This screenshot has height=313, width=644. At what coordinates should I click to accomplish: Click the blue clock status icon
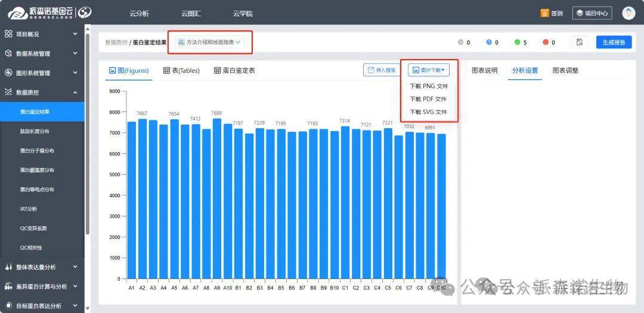click(489, 42)
